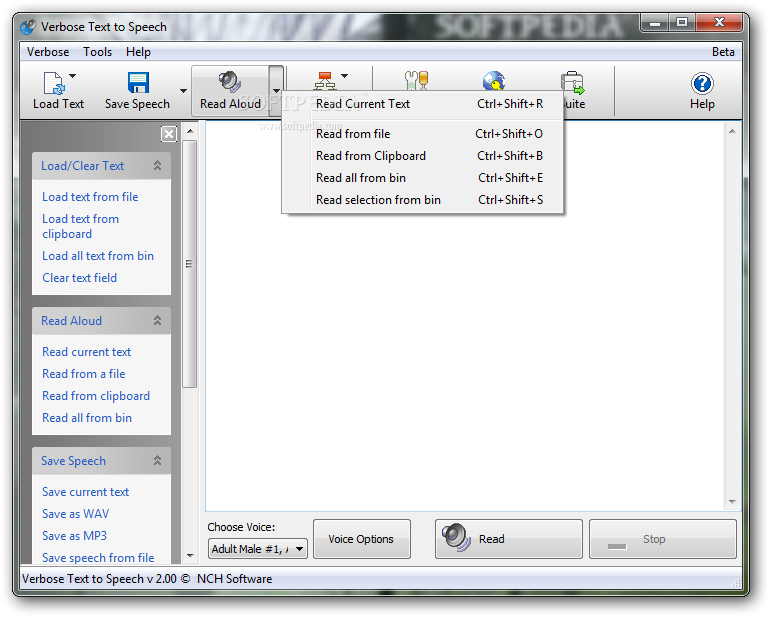
Task: Click Beta in the menu bar
Action: 723,52
